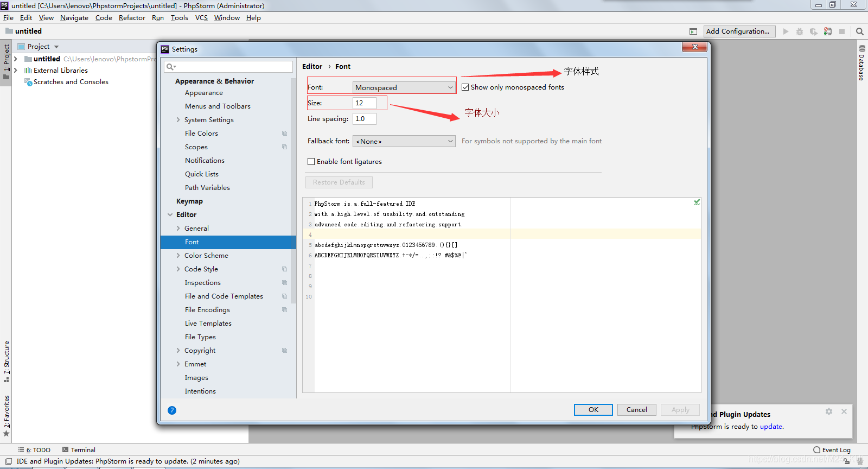The width and height of the screenshot is (868, 469).
Task: Expand the Color Scheme node
Action: 178,255
